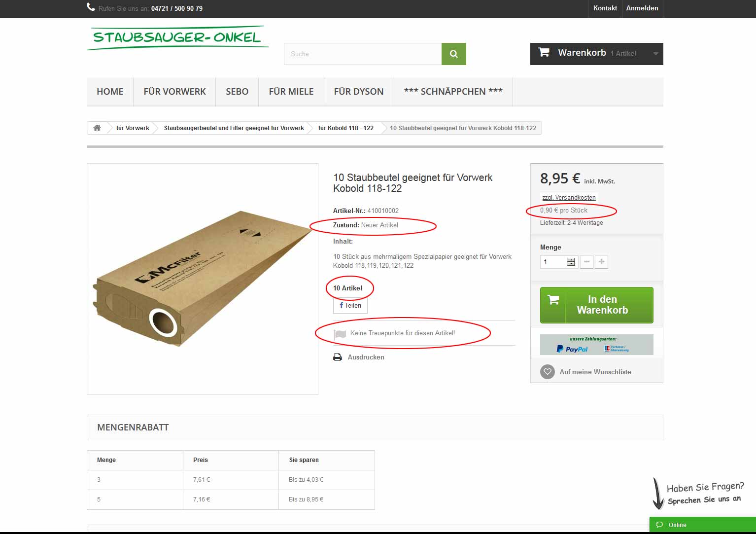This screenshot has width=756, height=534.
Task: Click the Haben Sie Fragen? note
Action: tap(705, 488)
